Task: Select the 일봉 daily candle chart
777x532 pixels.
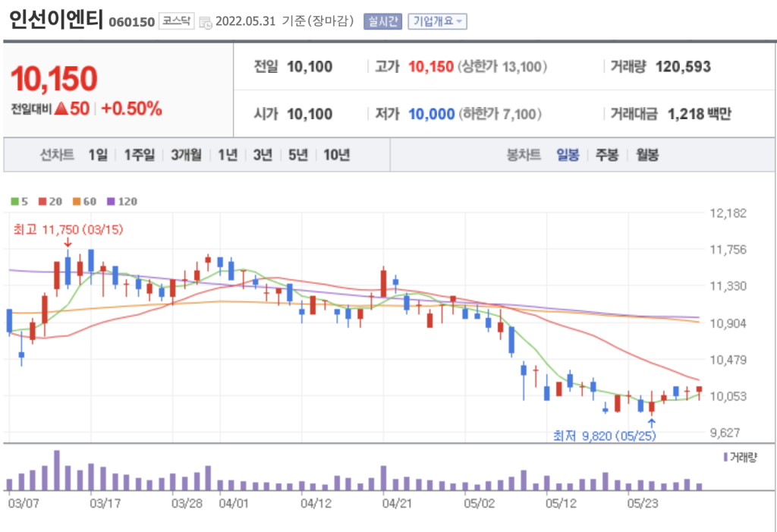Action: pos(568,155)
